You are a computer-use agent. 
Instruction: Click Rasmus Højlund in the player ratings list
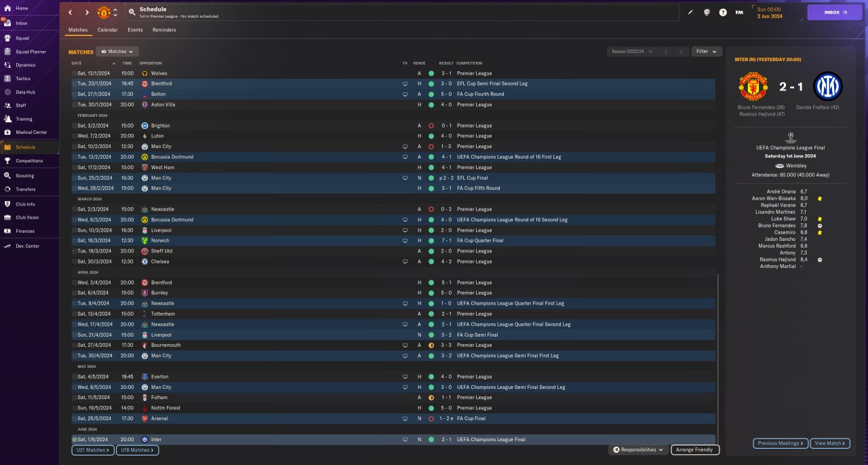[778, 259]
